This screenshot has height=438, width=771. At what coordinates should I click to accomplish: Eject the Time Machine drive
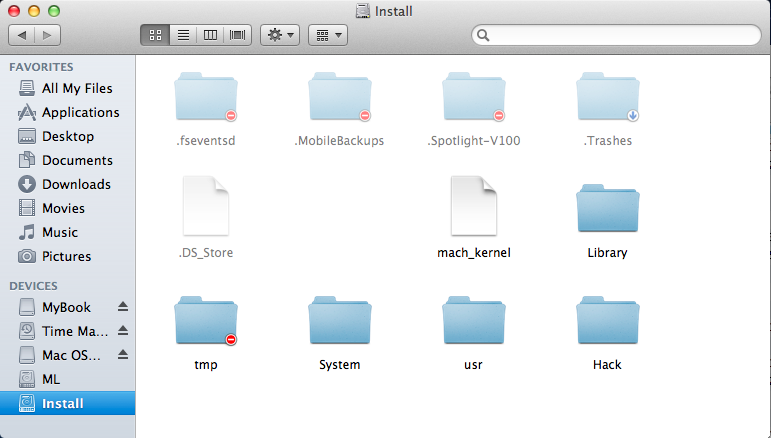click(x=123, y=330)
